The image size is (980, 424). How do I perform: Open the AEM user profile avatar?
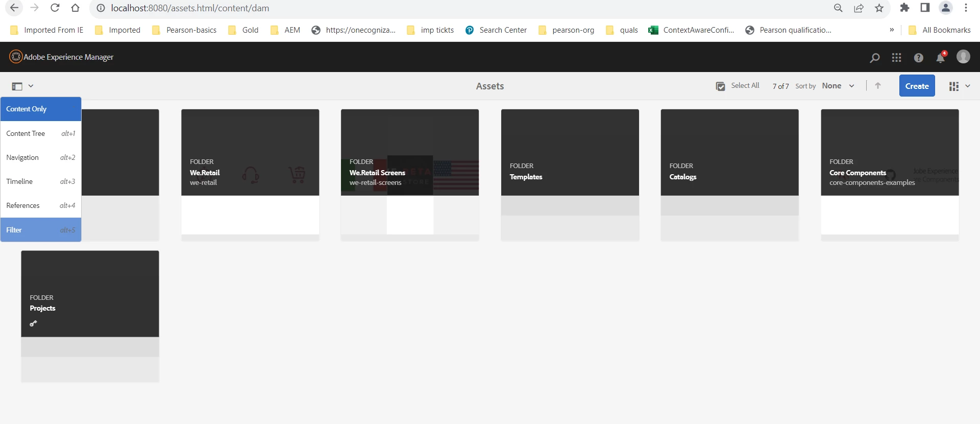pyautogui.click(x=963, y=57)
